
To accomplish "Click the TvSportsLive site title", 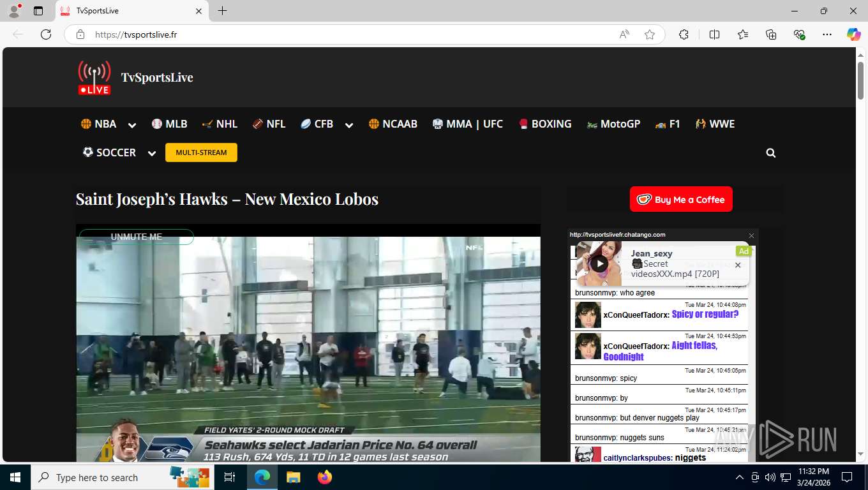I will click(157, 78).
